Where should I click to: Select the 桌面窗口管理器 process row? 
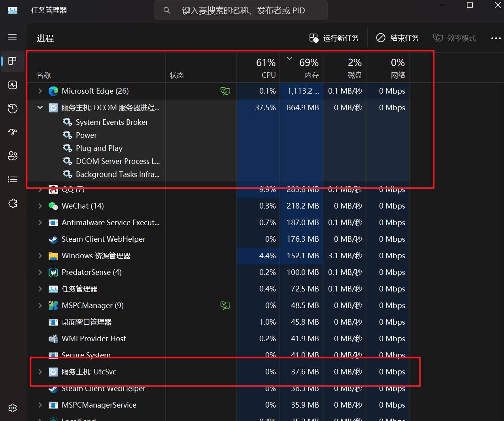219,322
